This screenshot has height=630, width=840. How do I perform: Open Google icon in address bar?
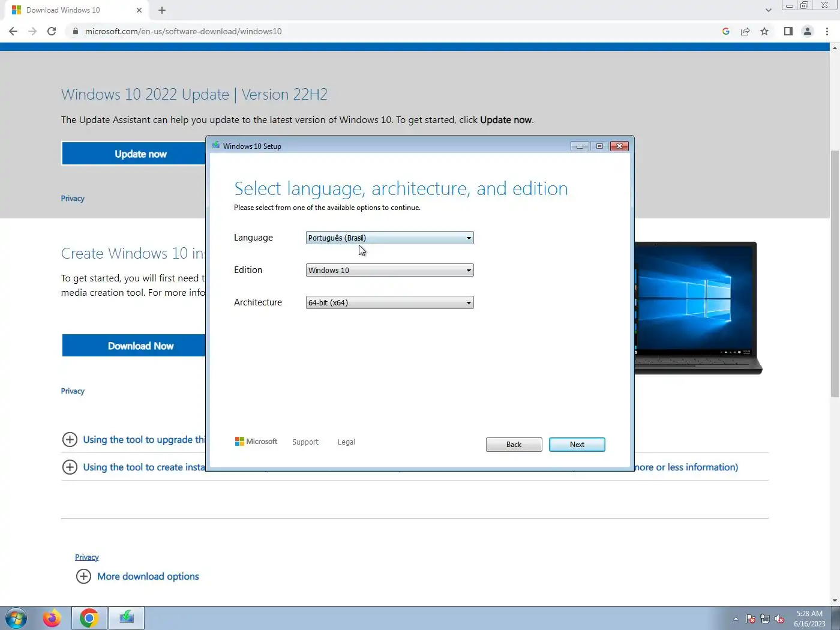[x=726, y=31]
